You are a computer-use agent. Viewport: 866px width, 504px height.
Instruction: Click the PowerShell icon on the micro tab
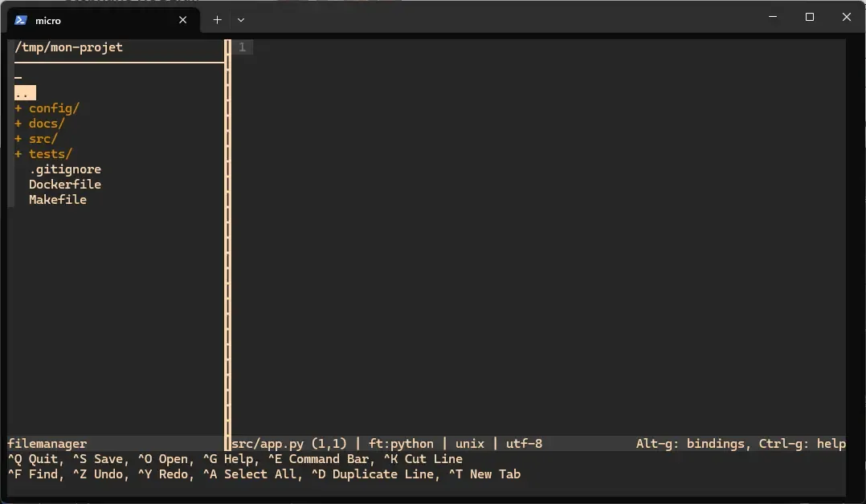pyautogui.click(x=19, y=20)
